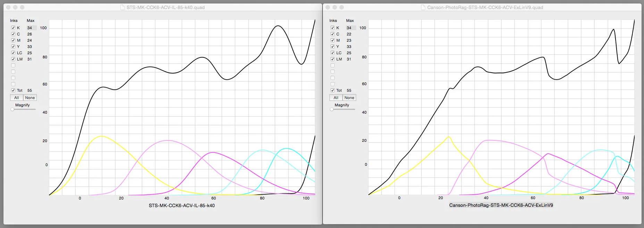Toggle Tot checkbox in left window
Image resolution: width=644 pixels, height=228 pixels.
coord(13,90)
